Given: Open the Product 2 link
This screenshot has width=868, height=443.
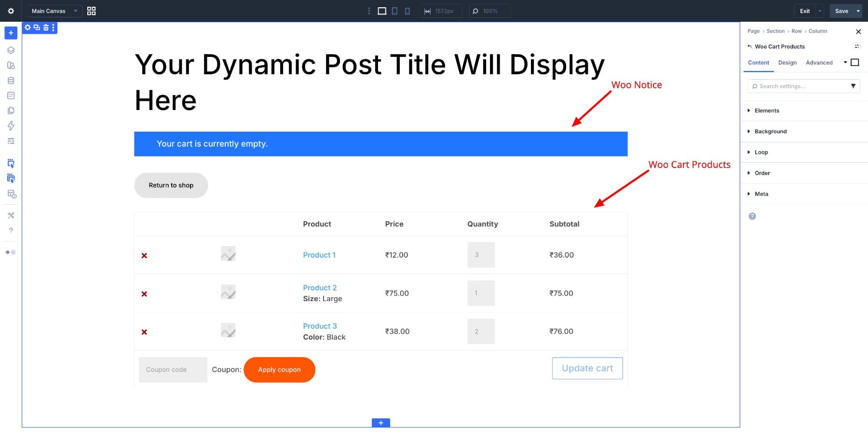Looking at the screenshot, I should click(x=320, y=288).
